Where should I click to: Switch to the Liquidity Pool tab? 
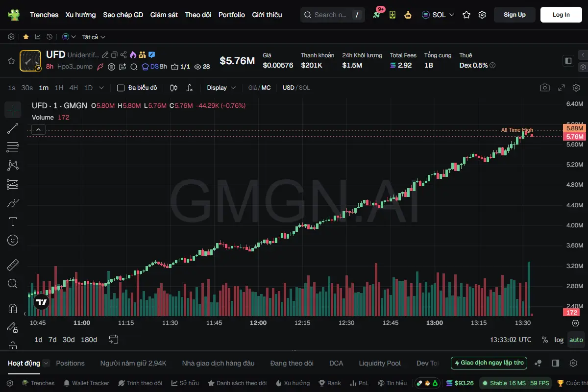pos(380,363)
